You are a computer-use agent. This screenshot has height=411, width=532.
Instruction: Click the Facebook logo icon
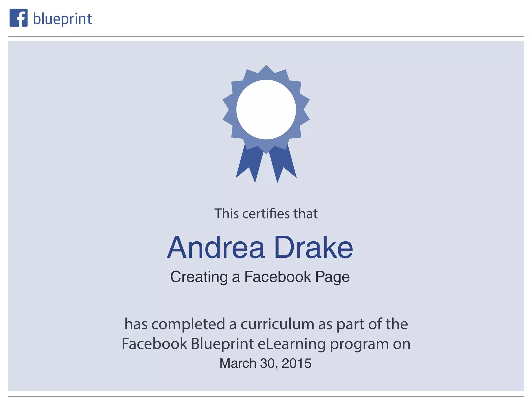pyautogui.click(x=18, y=18)
